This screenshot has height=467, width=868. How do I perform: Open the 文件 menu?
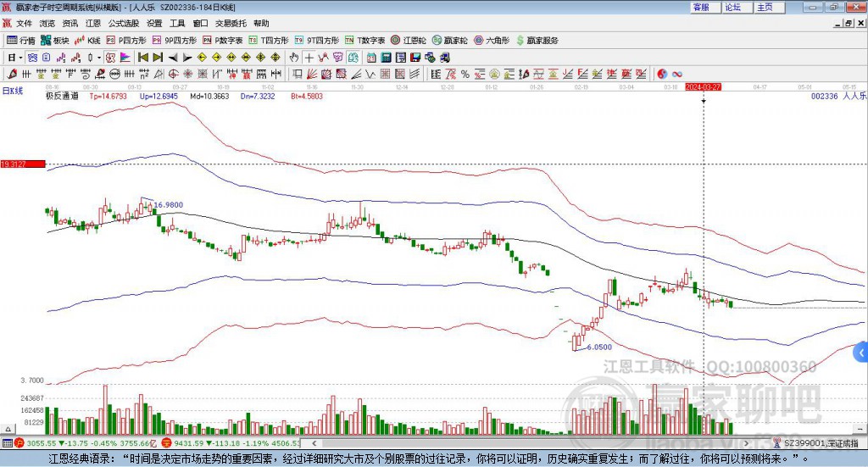(25, 23)
